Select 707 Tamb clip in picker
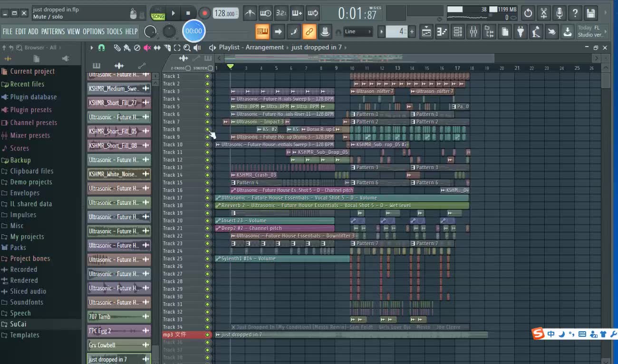The height and width of the screenshot is (364, 618). coord(119,316)
